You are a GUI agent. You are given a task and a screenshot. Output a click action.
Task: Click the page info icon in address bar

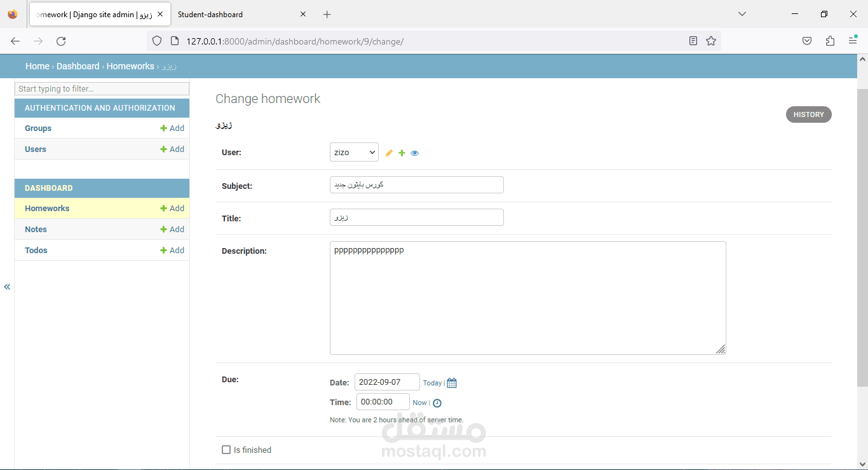175,41
